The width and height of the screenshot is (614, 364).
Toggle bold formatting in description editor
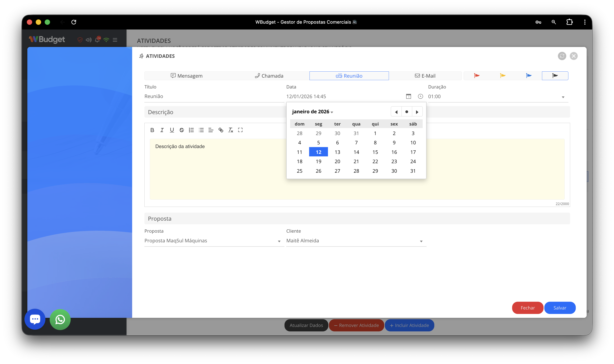[152, 130]
